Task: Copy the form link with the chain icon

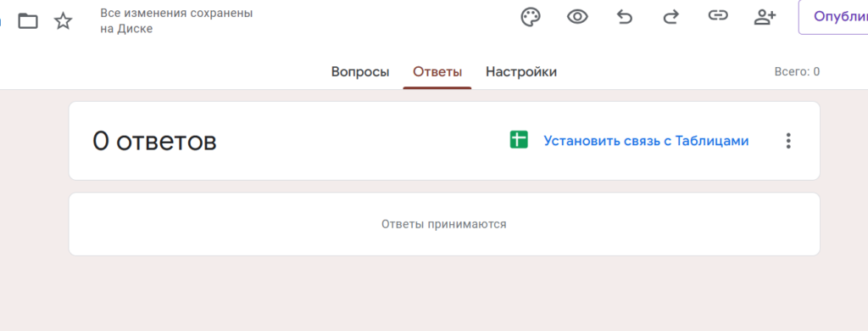Action: click(717, 16)
